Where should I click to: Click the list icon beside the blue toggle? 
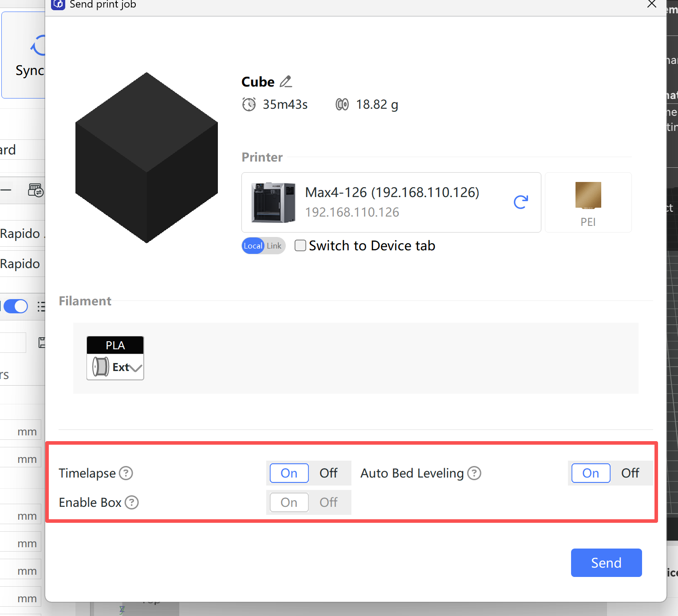point(41,307)
